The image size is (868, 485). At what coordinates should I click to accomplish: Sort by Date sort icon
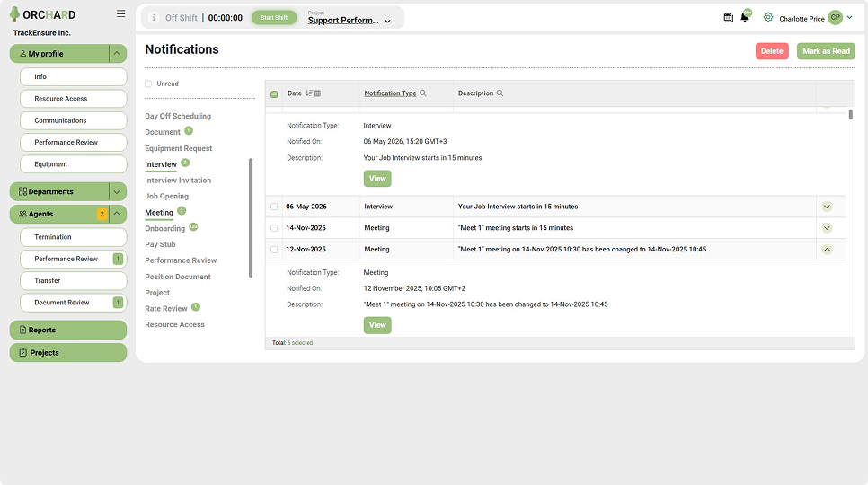pyautogui.click(x=309, y=93)
